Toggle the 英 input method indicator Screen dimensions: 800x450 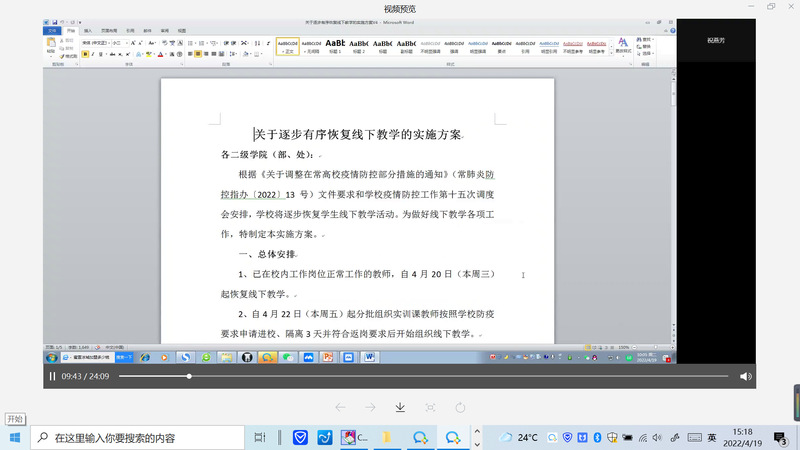[x=712, y=438]
